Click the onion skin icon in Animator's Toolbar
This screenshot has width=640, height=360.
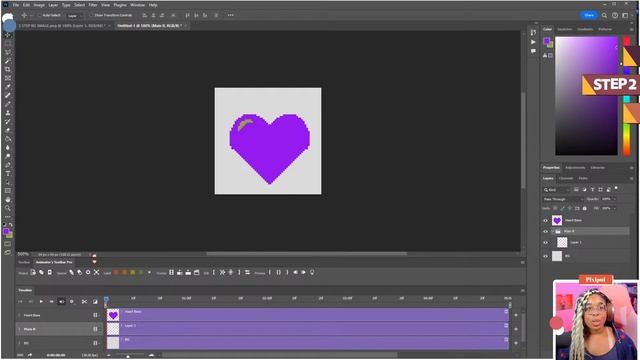312,272
